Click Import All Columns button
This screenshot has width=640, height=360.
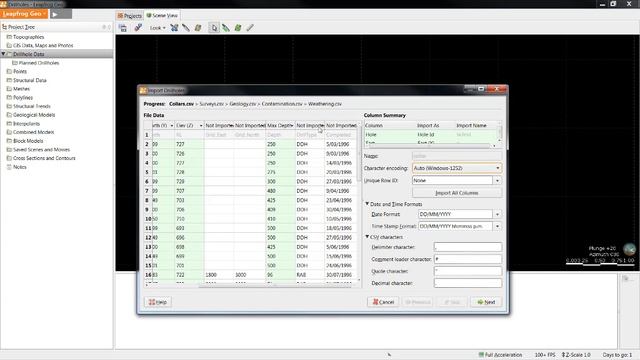(457, 193)
